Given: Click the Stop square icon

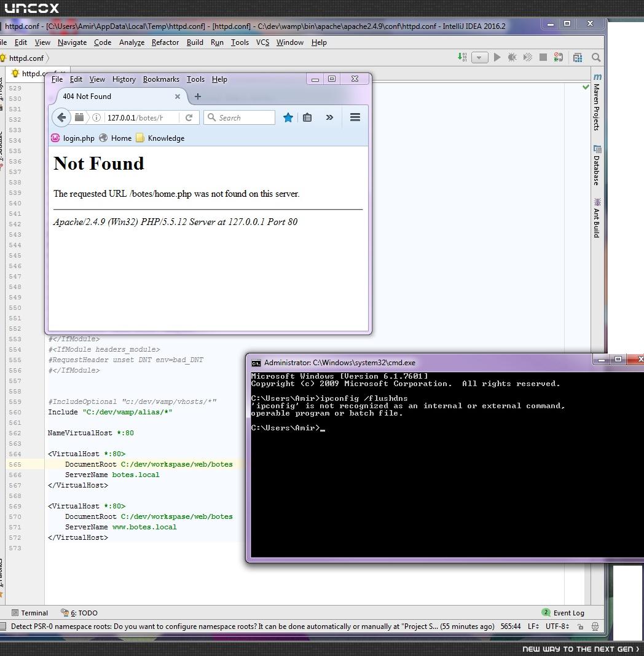Looking at the screenshot, I should click(x=543, y=57).
